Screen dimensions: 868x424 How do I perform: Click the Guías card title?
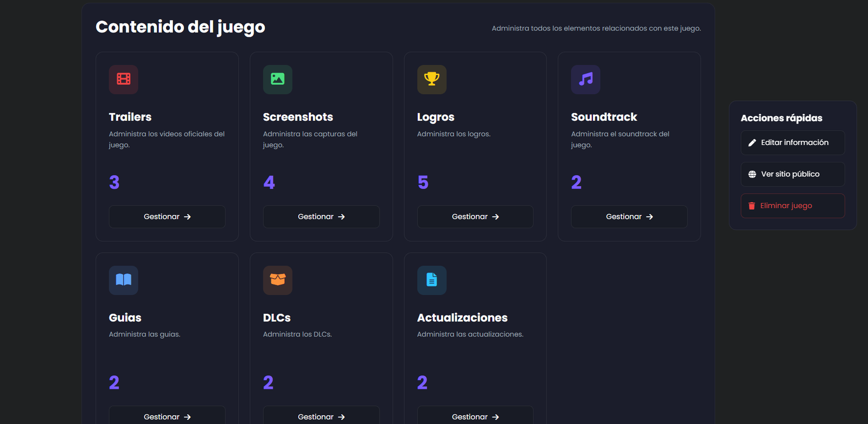[x=125, y=318]
